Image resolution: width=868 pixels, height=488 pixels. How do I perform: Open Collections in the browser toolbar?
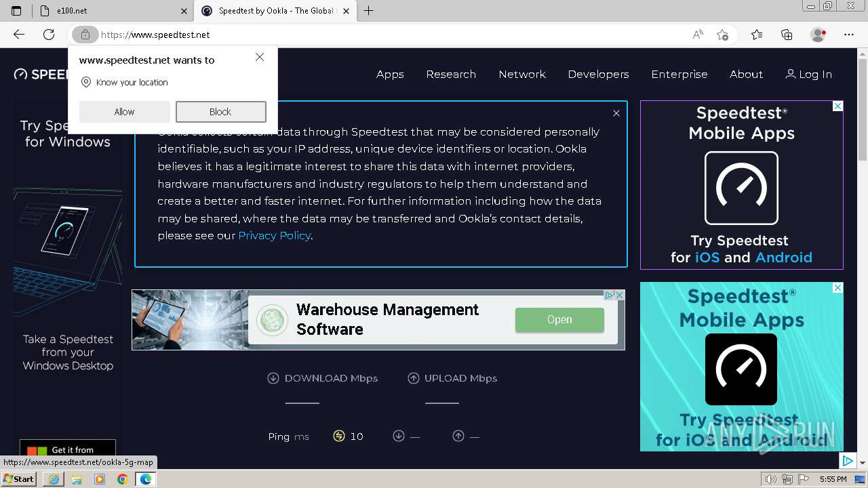point(787,35)
